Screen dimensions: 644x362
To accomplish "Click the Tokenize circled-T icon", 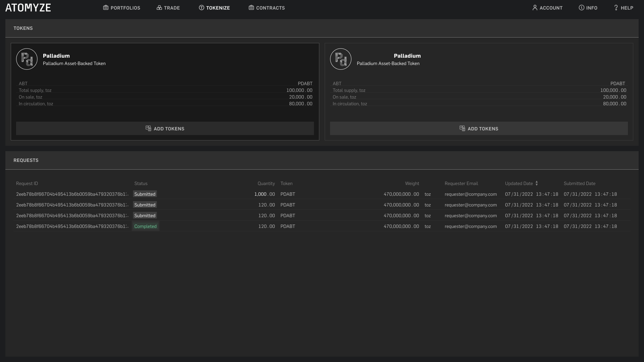I will coord(202,8).
